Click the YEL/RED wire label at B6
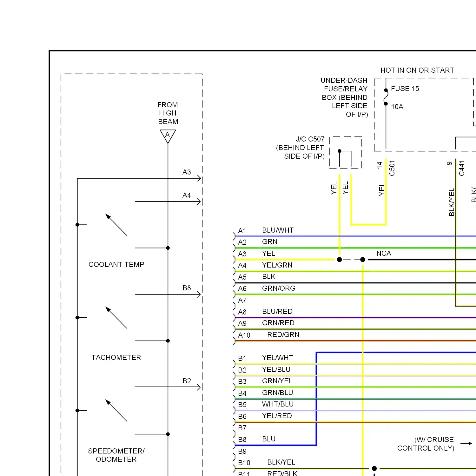476x476 pixels. point(277,416)
